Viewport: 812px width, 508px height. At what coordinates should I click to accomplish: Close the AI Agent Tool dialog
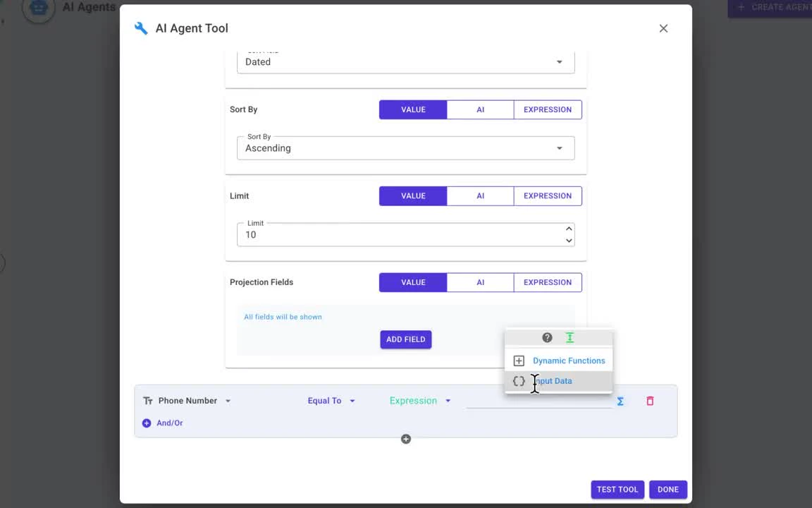pos(663,28)
